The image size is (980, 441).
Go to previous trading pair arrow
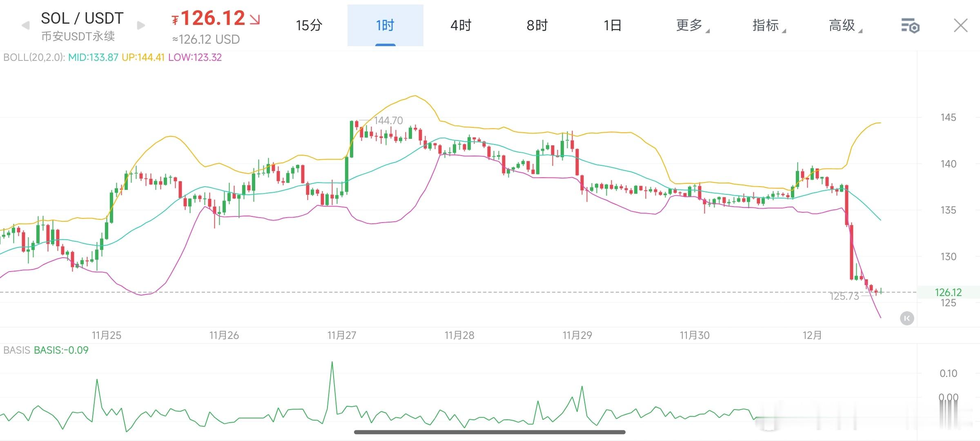pyautogui.click(x=25, y=26)
